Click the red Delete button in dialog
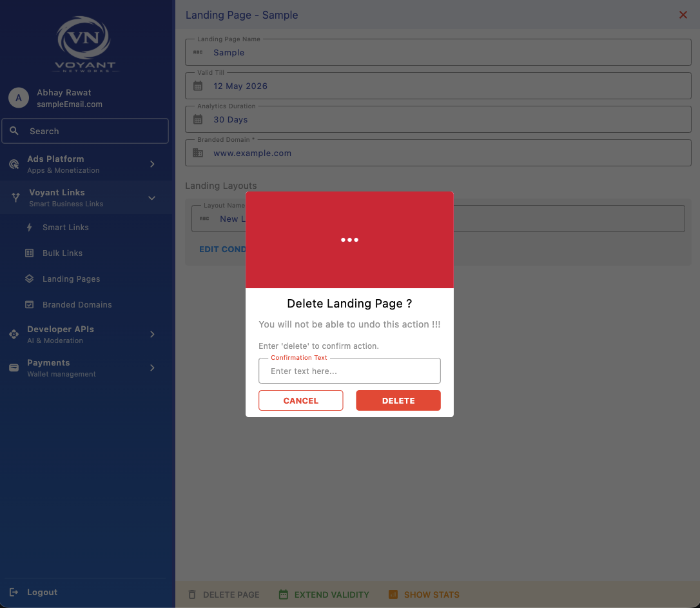Viewport: 700px width, 608px height. pyautogui.click(x=398, y=400)
